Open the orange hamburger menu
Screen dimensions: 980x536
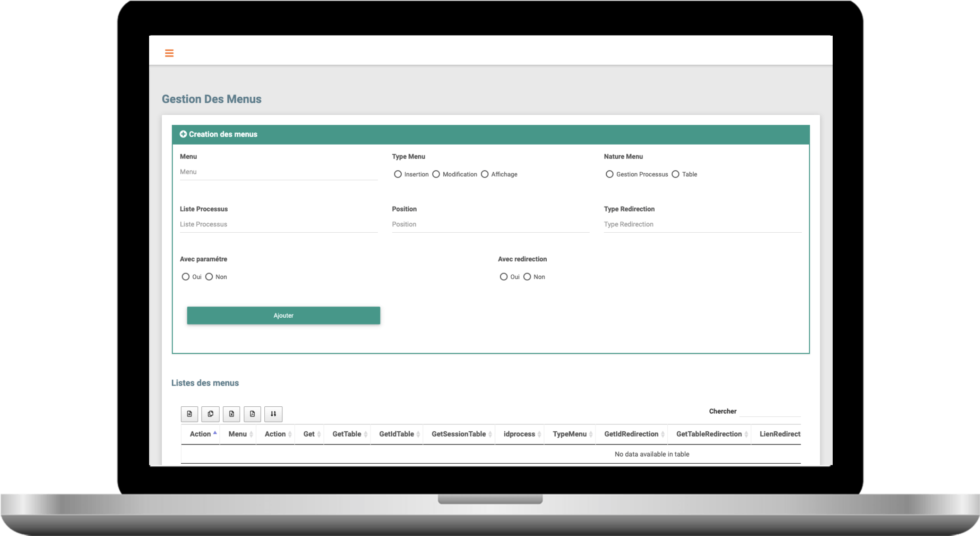(169, 53)
